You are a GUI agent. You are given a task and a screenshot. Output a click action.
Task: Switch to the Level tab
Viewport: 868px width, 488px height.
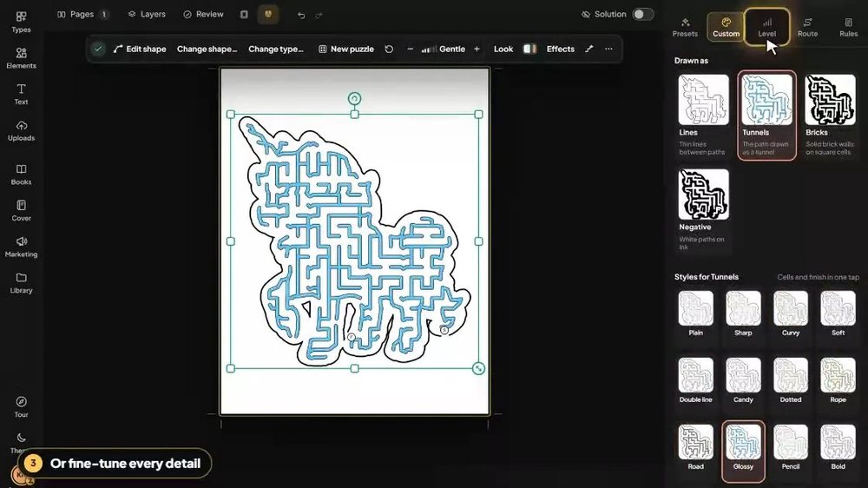(x=766, y=27)
